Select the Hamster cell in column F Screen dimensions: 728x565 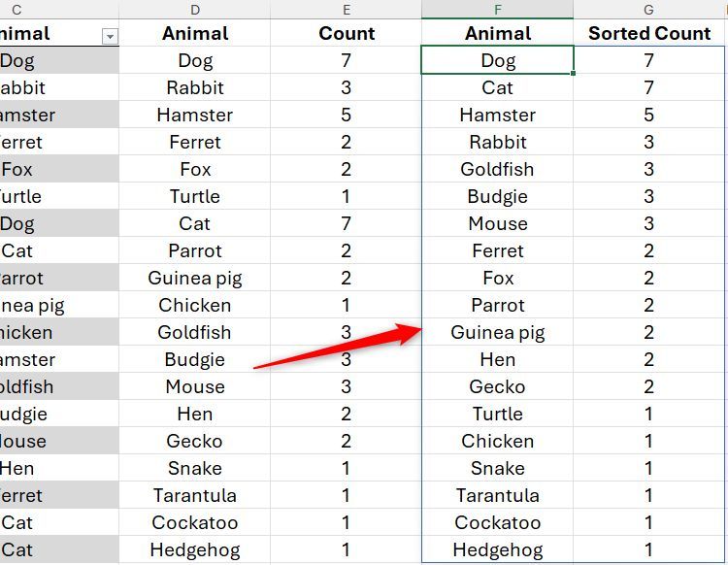[x=498, y=115]
